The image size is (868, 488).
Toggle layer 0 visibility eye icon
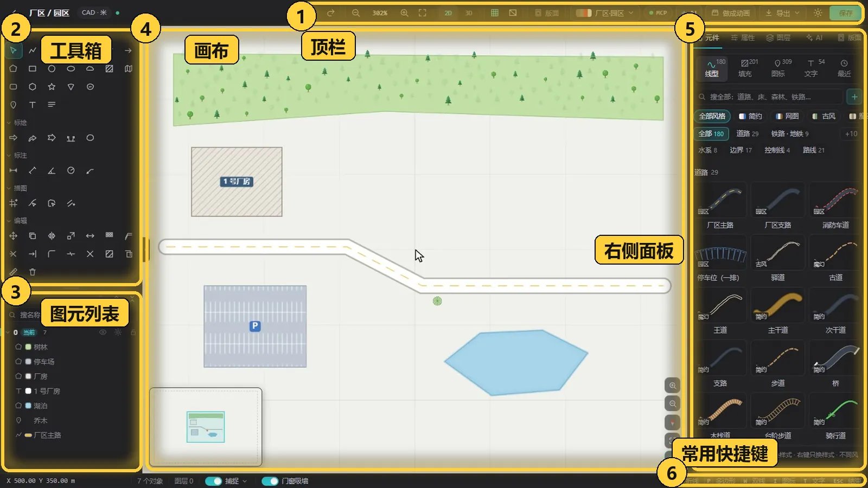click(103, 332)
